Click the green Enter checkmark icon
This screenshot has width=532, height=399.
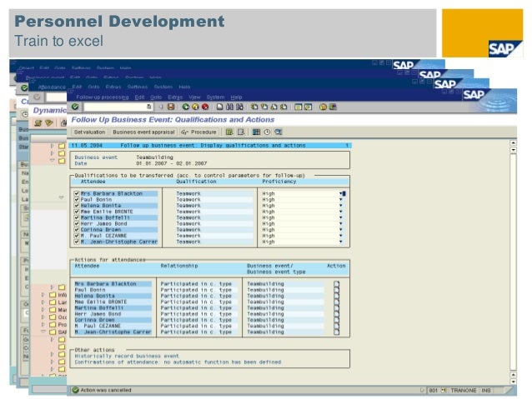[x=75, y=107]
